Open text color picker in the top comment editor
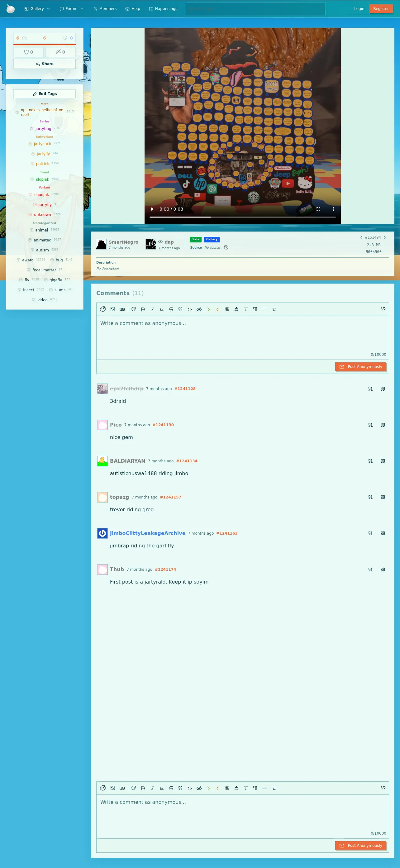The image size is (400, 868). coord(236,309)
